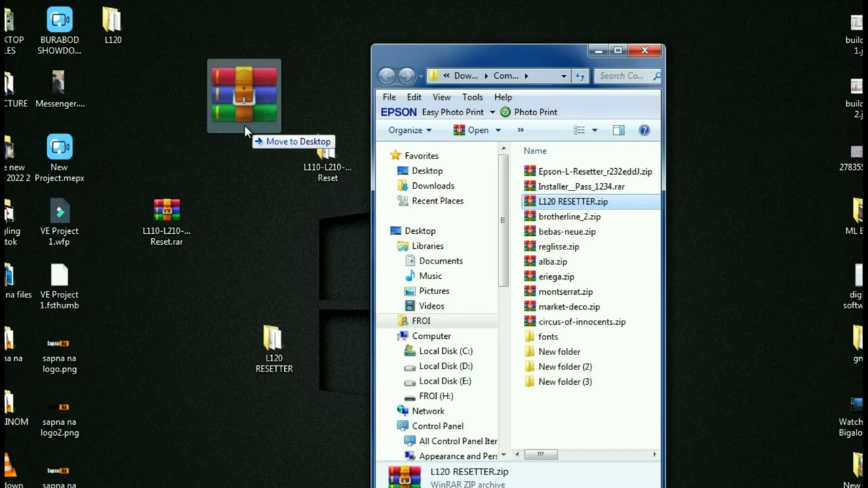Click the EPSON logo in the toolbar
The width and height of the screenshot is (868, 488).
tap(399, 112)
